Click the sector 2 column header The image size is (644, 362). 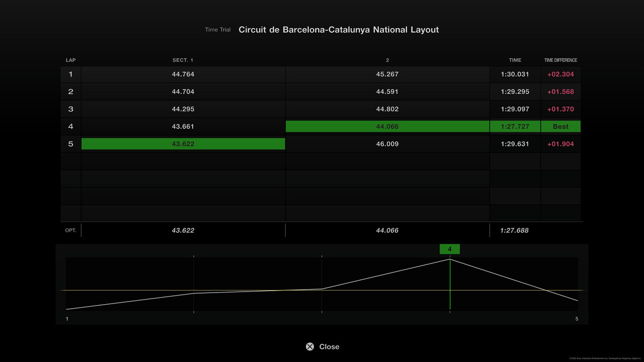[x=387, y=60]
